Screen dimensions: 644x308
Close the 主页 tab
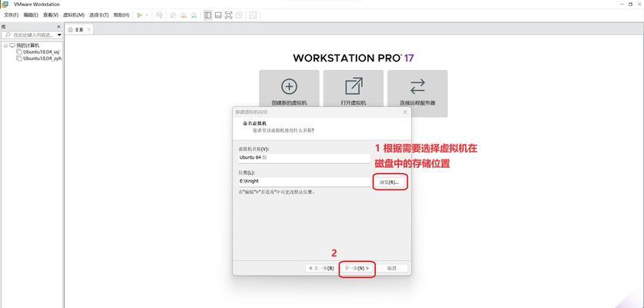pyautogui.click(x=89, y=29)
